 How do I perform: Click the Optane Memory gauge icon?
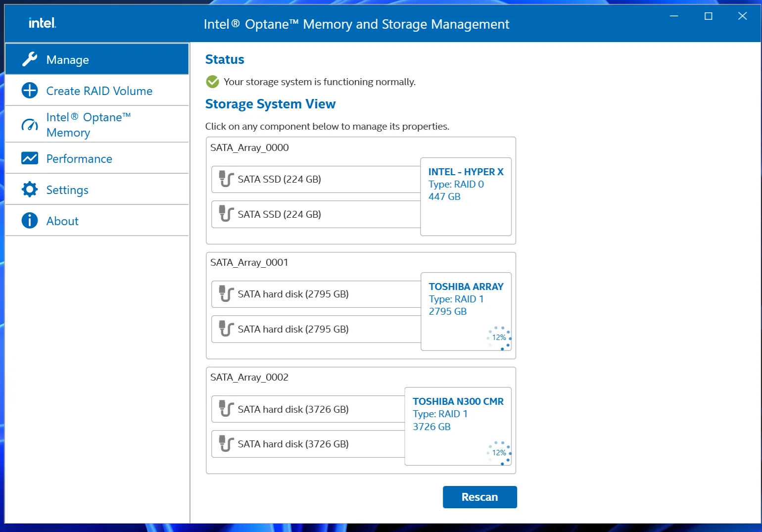[x=30, y=124]
